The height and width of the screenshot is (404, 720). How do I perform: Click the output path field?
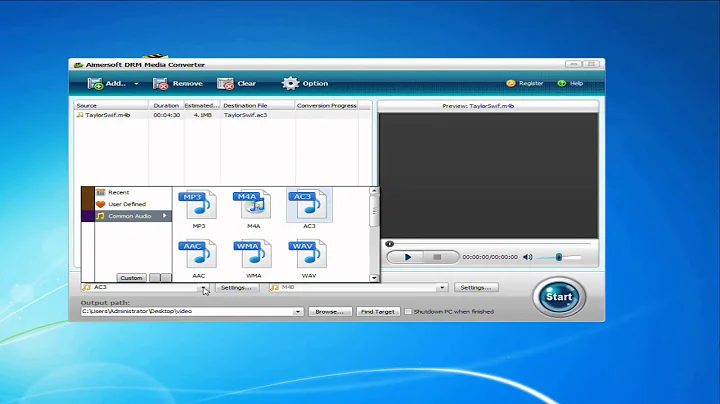(x=187, y=311)
